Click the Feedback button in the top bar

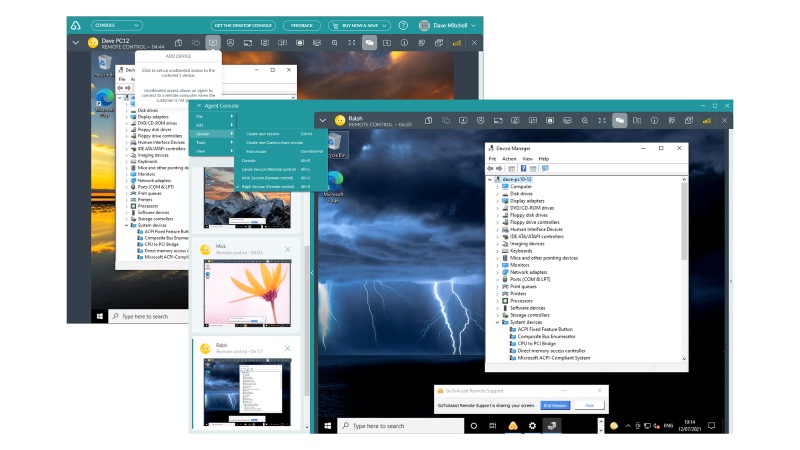(x=302, y=25)
